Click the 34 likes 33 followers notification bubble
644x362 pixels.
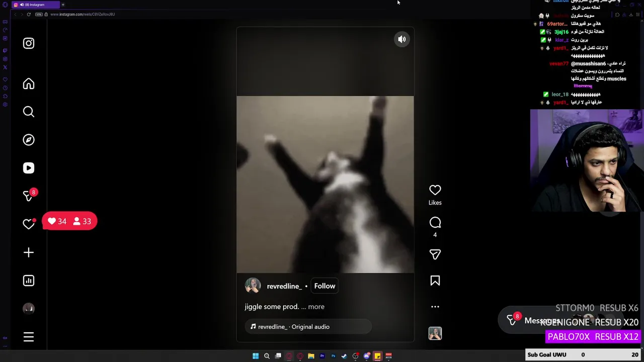click(69, 221)
